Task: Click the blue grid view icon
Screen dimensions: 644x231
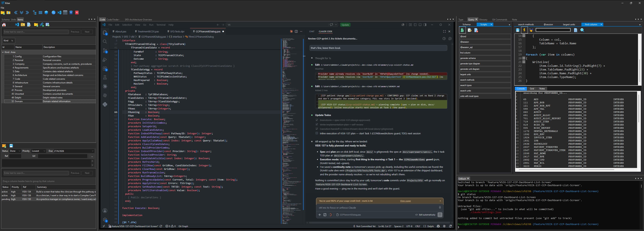Action: tap(40, 13)
